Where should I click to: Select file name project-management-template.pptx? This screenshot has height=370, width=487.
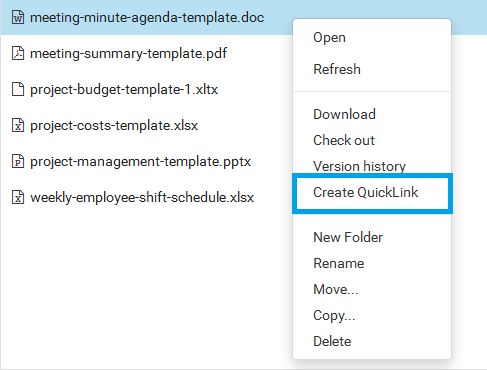click(140, 161)
